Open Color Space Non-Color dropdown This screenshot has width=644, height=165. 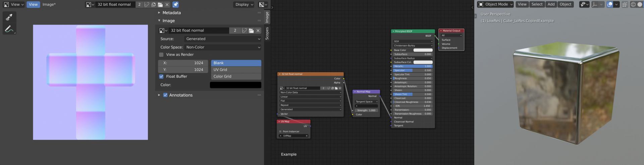pyautogui.click(x=223, y=47)
